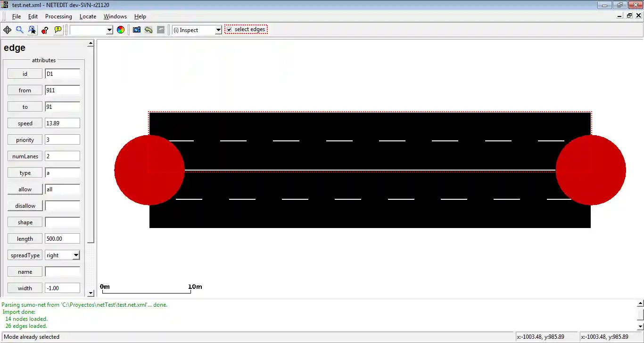Open the File menu

point(17,16)
